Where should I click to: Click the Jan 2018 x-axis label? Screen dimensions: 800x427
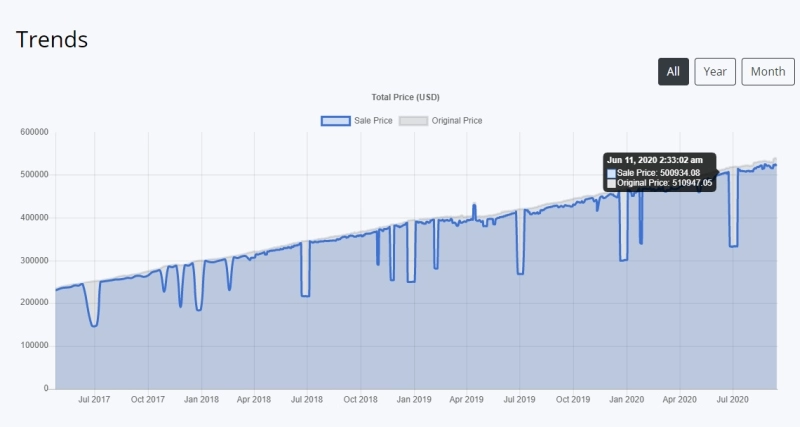click(x=201, y=400)
